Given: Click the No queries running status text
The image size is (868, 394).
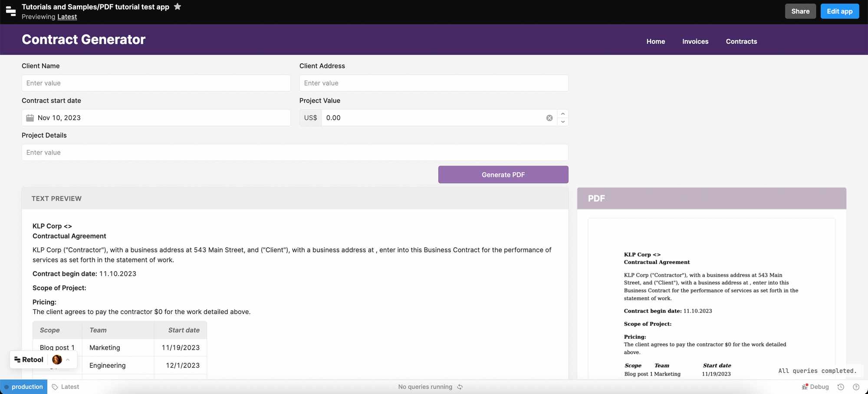Looking at the screenshot, I should pyautogui.click(x=425, y=387).
